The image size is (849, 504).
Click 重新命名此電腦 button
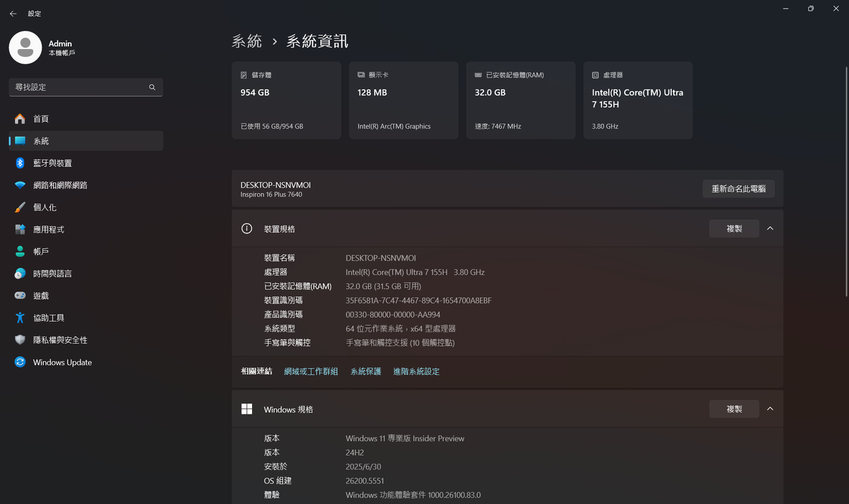click(x=738, y=188)
